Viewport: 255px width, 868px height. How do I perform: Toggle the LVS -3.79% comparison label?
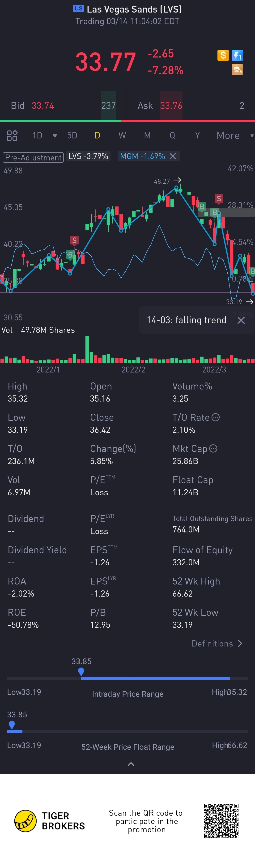pos(88,156)
